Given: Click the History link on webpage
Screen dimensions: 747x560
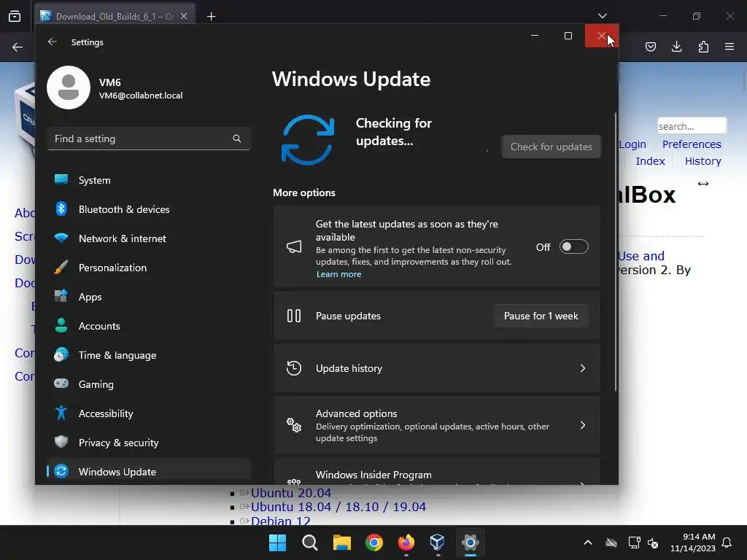Looking at the screenshot, I should 703,161.
